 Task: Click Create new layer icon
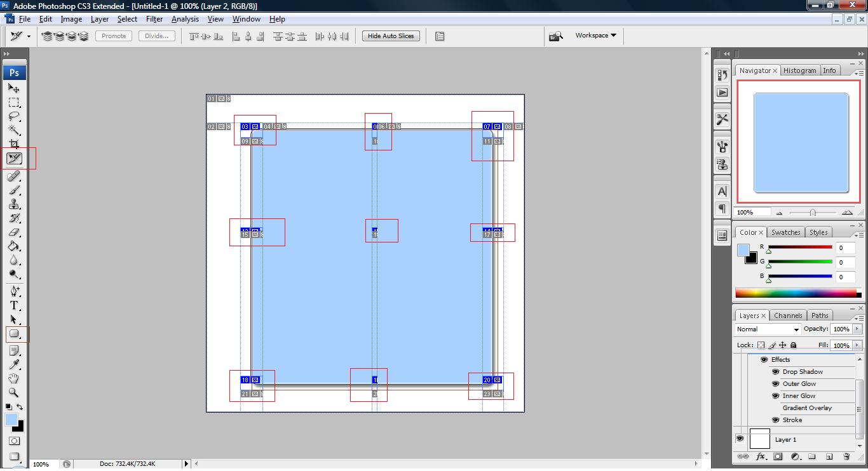[x=829, y=456]
